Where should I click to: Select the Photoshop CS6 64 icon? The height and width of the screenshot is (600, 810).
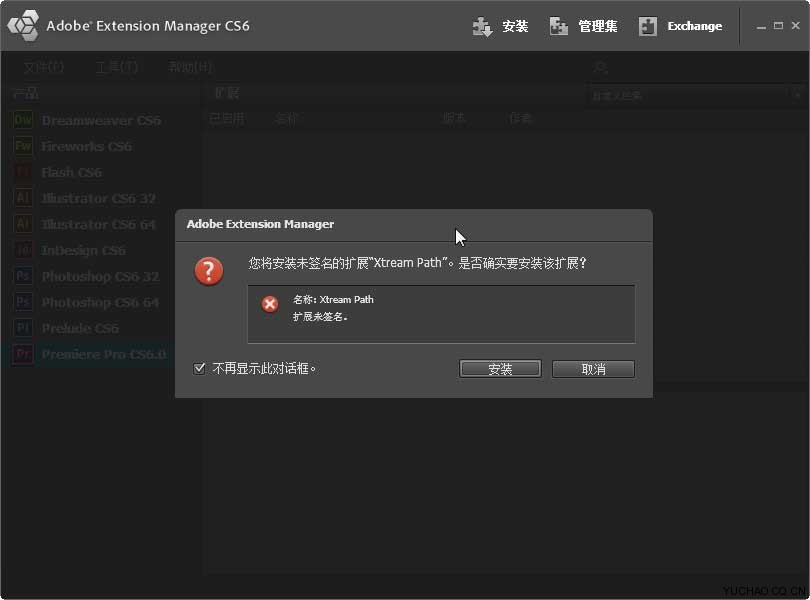22,302
